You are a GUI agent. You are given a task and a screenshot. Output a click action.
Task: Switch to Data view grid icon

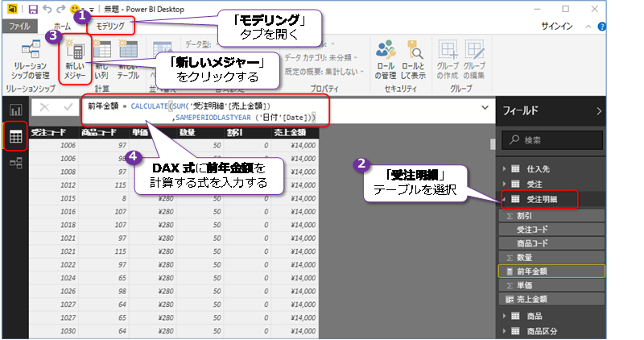coord(15,136)
